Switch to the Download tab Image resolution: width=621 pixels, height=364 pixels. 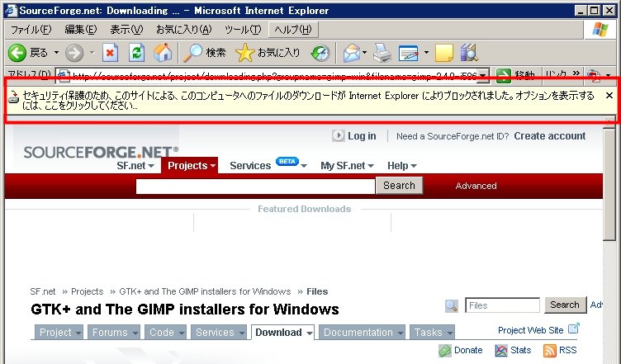tap(282, 333)
